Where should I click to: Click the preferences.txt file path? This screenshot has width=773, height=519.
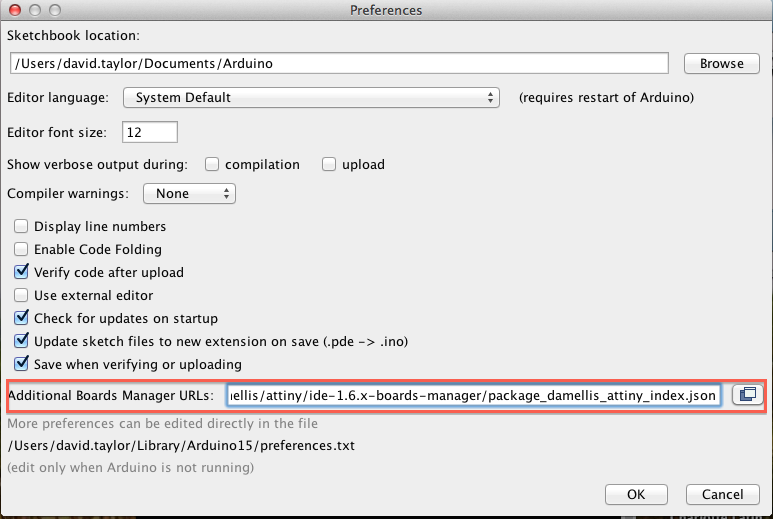click(181, 446)
